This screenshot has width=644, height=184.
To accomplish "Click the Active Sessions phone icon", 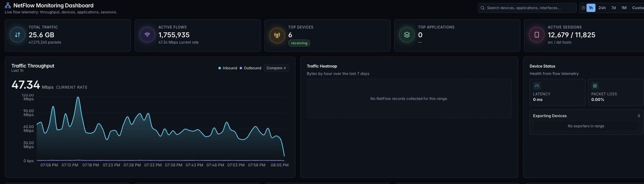I will (x=536, y=34).
